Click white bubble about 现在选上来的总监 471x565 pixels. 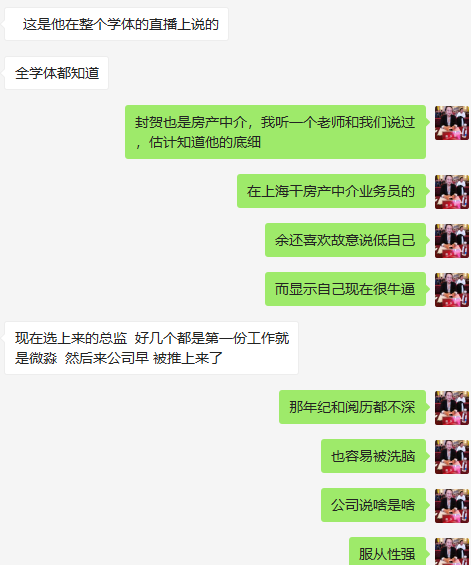point(151,348)
